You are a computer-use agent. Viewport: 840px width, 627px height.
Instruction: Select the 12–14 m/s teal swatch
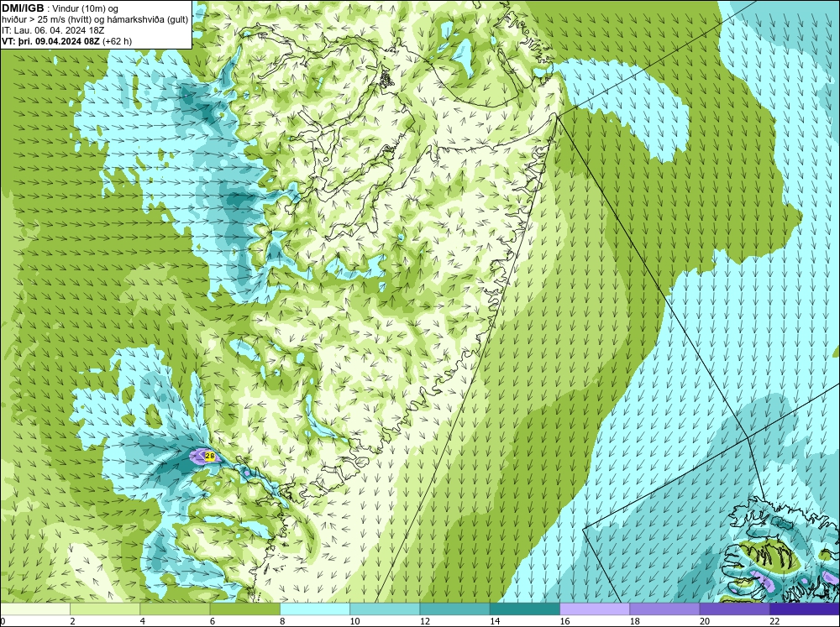click(x=454, y=609)
